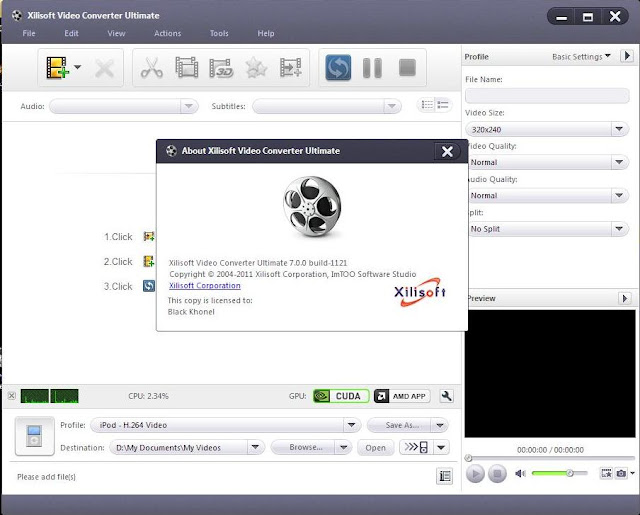Screen dimensions: 640x515
Task: Open GPU settings wrench icon
Action: [446, 396]
